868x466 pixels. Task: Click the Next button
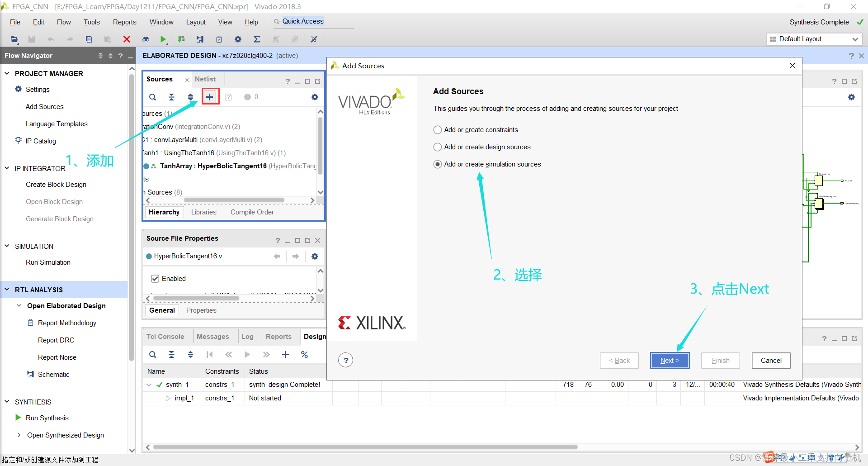click(x=670, y=361)
